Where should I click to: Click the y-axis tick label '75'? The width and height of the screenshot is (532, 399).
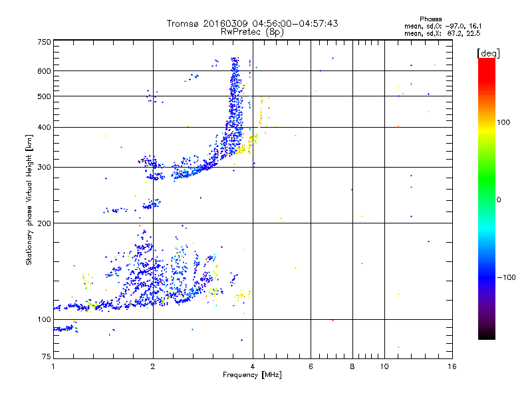(47, 356)
